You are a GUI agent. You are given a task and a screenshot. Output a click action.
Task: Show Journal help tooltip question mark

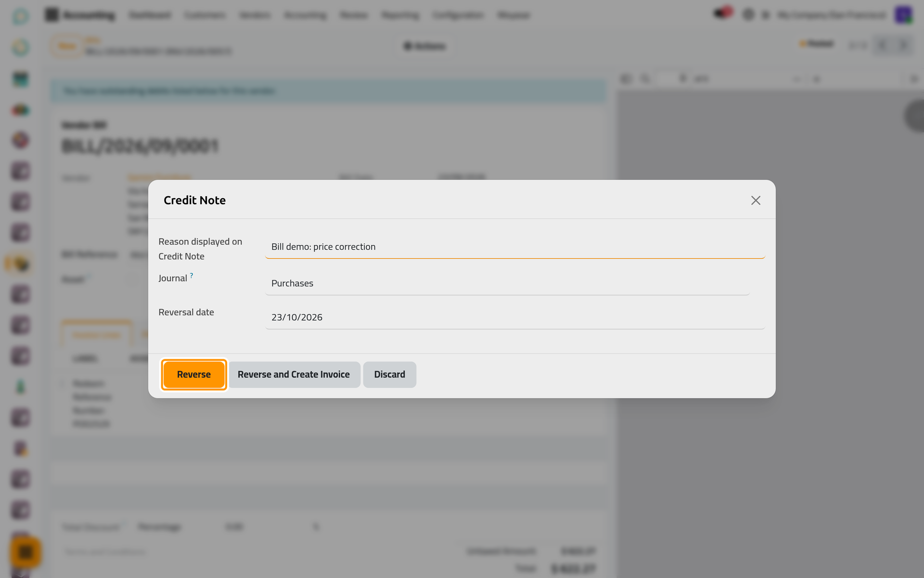point(192,276)
